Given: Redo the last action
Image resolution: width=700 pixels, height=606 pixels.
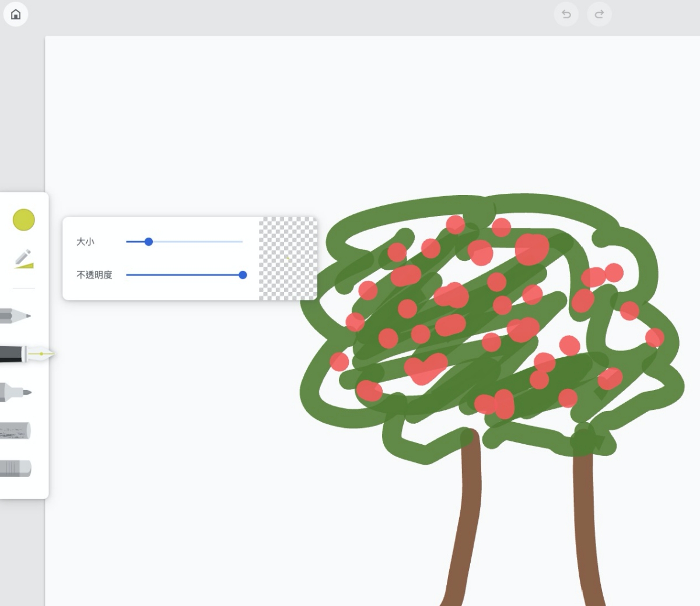Looking at the screenshot, I should (599, 15).
